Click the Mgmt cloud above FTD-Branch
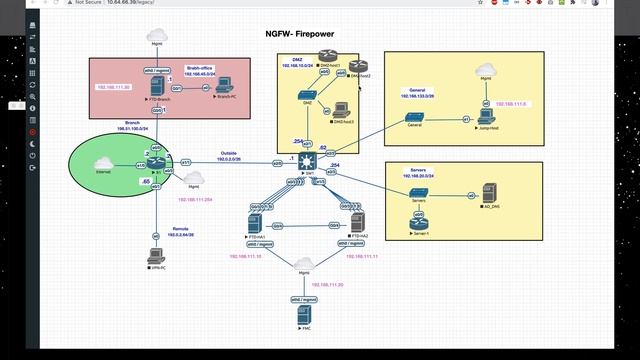 click(x=157, y=35)
